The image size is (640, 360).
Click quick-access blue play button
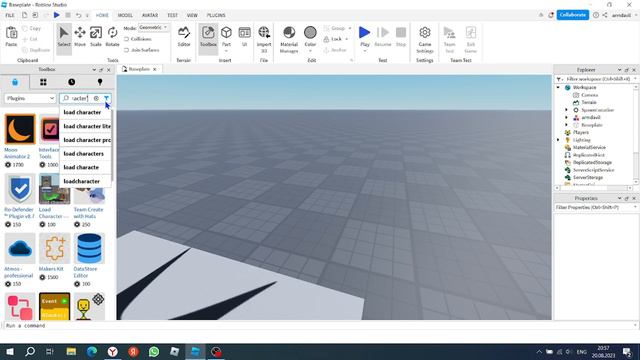tap(56, 15)
